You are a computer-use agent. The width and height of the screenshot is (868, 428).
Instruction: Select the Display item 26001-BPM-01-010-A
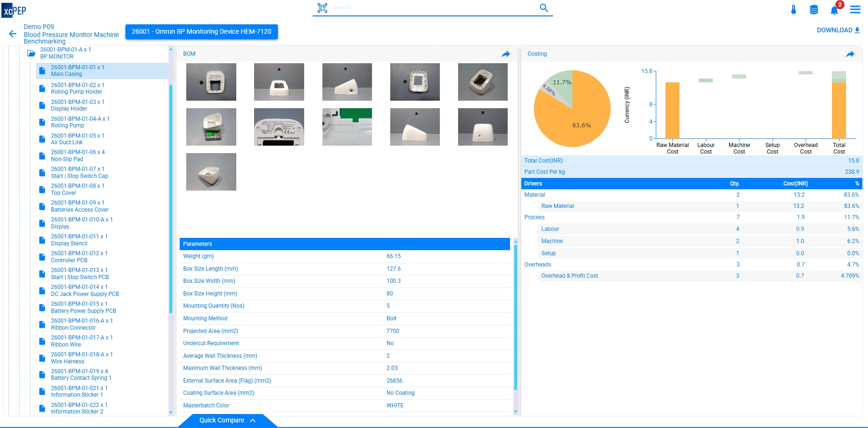pyautogui.click(x=81, y=223)
